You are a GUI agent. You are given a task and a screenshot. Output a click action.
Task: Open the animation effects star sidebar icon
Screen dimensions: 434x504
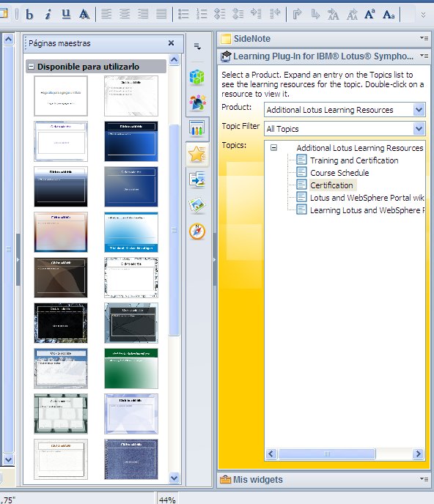197,155
